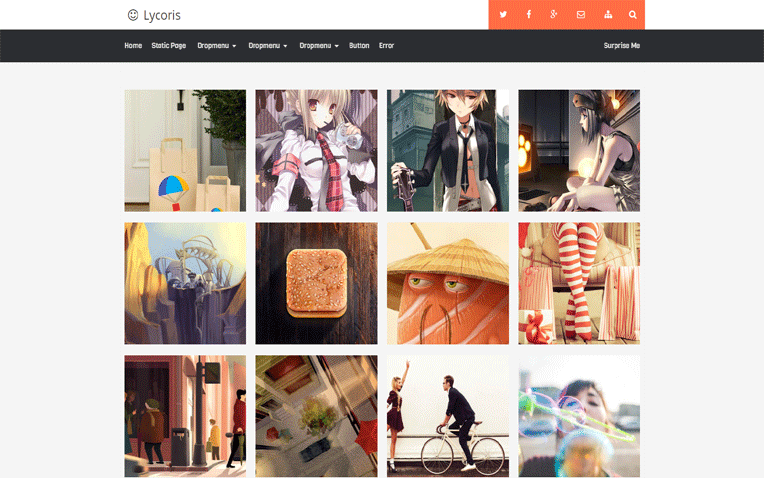Viewport: 764px width, 478px height.
Task: Expand the third Dropmenu
Action: point(319,45)
